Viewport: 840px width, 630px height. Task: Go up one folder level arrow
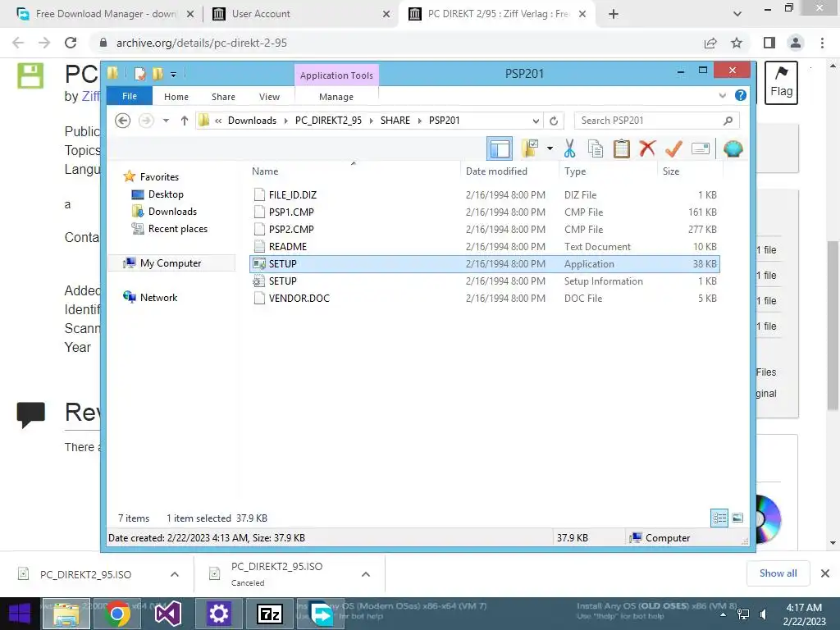click(x=185, y=121)
